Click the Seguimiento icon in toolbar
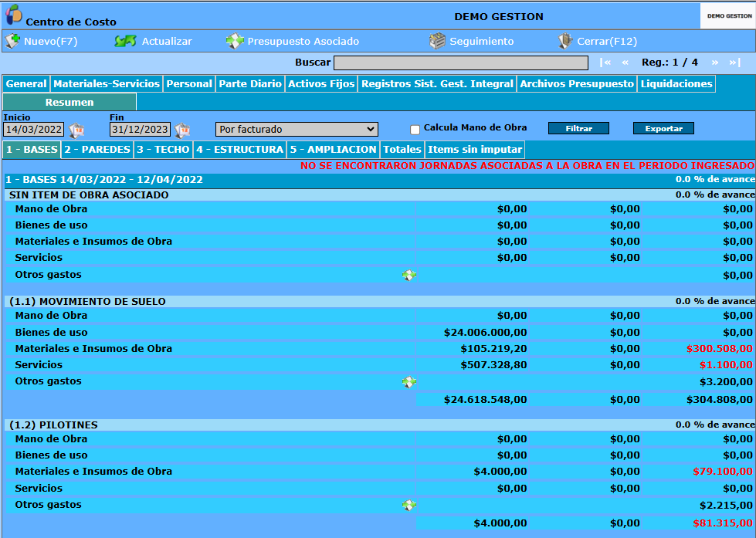The image size is (756, 538). (x=437, y=41)
